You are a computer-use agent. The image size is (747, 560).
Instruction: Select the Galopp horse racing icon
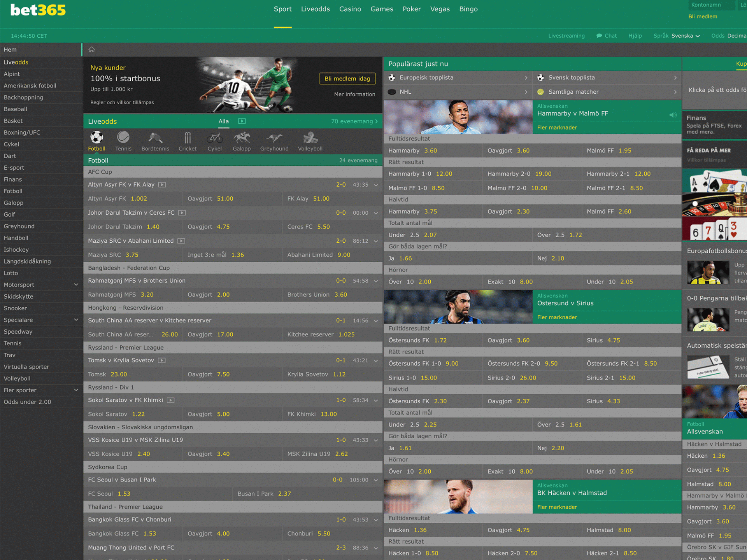click(x=242, y=137)
